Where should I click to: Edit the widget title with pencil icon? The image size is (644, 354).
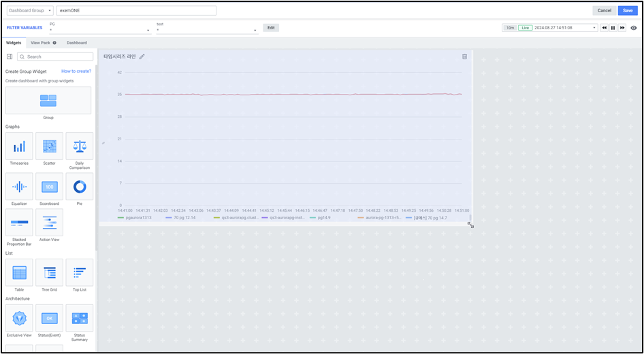click(x=142, y=57)
